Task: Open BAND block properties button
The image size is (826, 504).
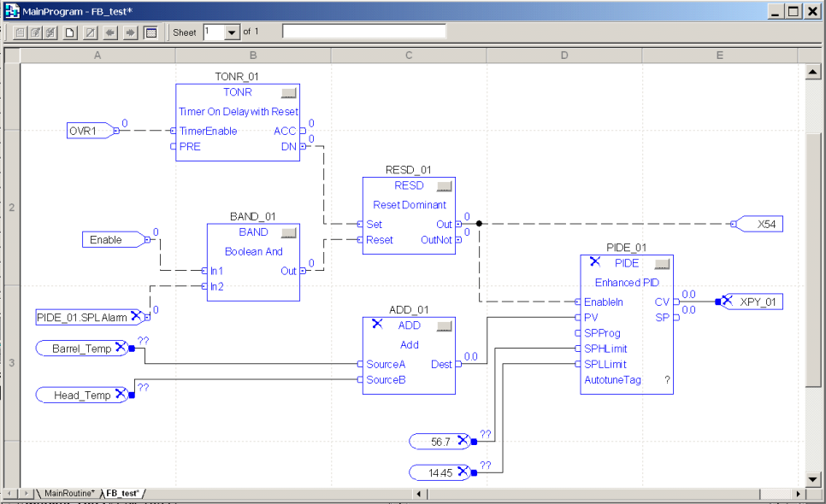Action: point(289,233)
